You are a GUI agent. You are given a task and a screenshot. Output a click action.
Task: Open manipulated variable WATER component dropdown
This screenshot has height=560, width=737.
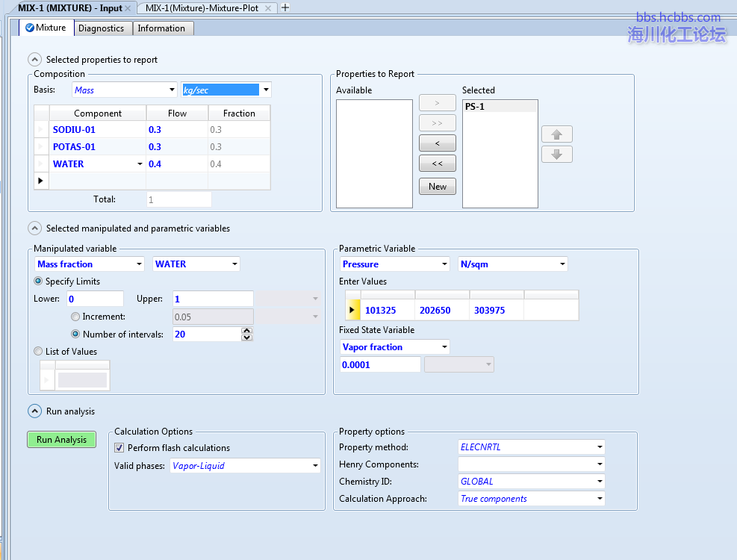pyautogui.click(x=234, y=264)
